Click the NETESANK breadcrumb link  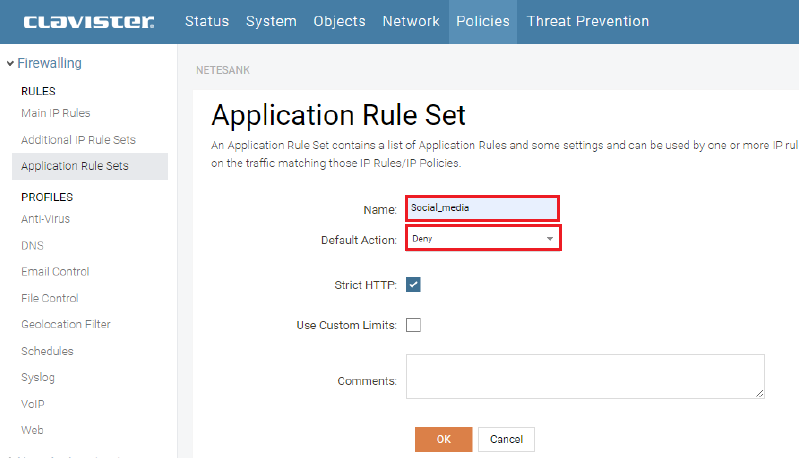pyautogui.click(x=222, y=72)
